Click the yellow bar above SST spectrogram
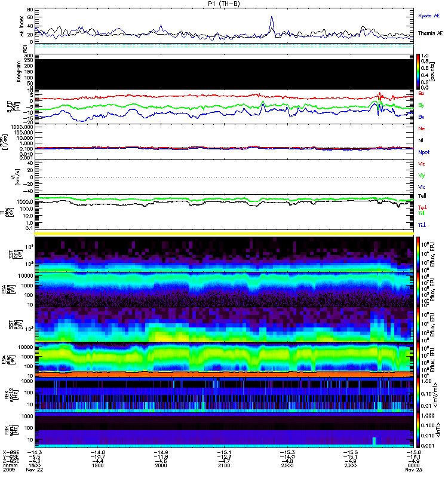This screenshot has height=478, width=448. pyautogui.click(x=225, y=234)
